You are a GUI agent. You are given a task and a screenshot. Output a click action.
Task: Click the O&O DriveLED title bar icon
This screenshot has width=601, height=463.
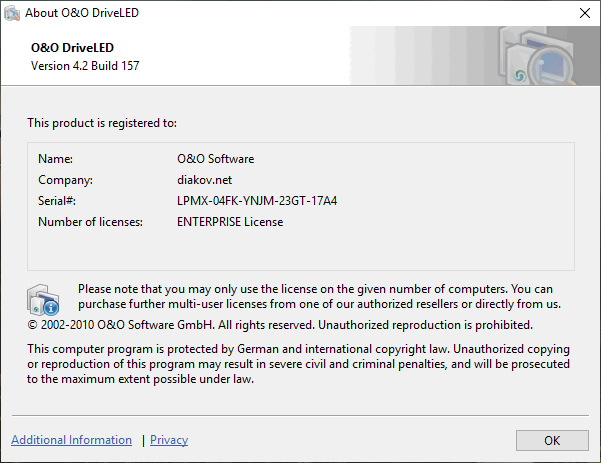point(13,14)
